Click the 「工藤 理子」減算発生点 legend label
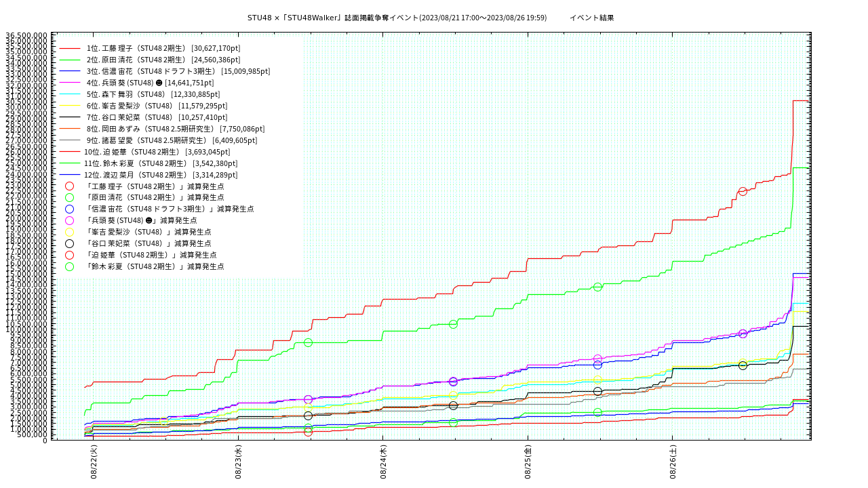The height and width of the screenshot is (488, 868). [x=154, y=186]
